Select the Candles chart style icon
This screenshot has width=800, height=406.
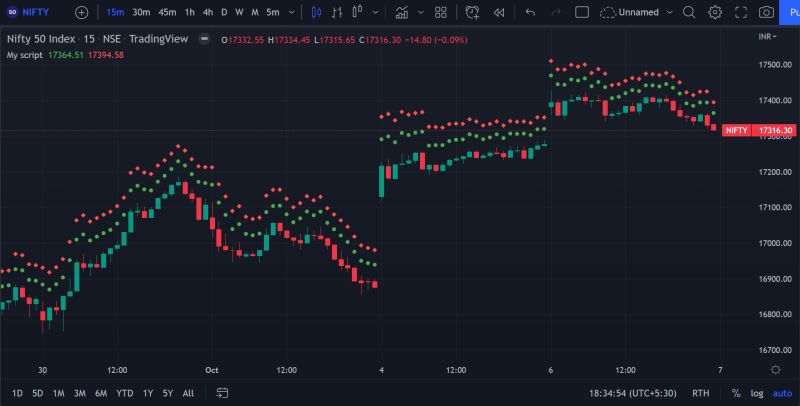[316, 12]
